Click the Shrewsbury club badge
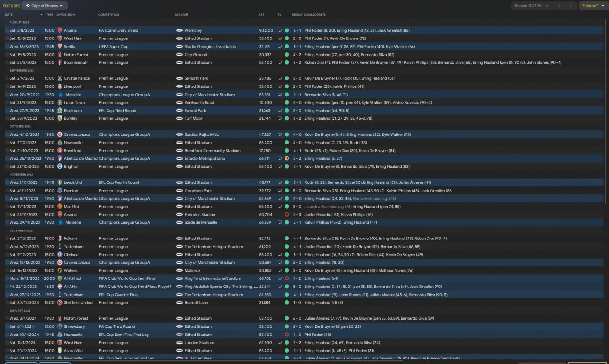609x364 pixels. pos(59,326)
